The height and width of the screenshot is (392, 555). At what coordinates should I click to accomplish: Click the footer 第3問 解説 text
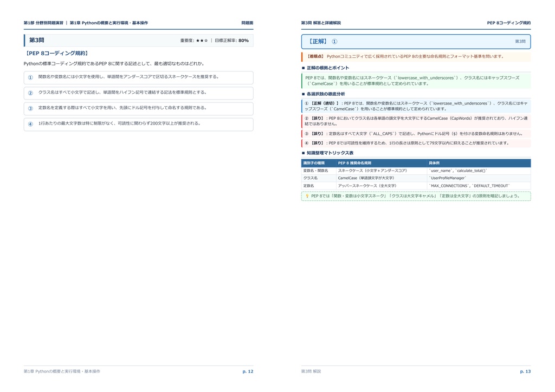click(311, 371)
